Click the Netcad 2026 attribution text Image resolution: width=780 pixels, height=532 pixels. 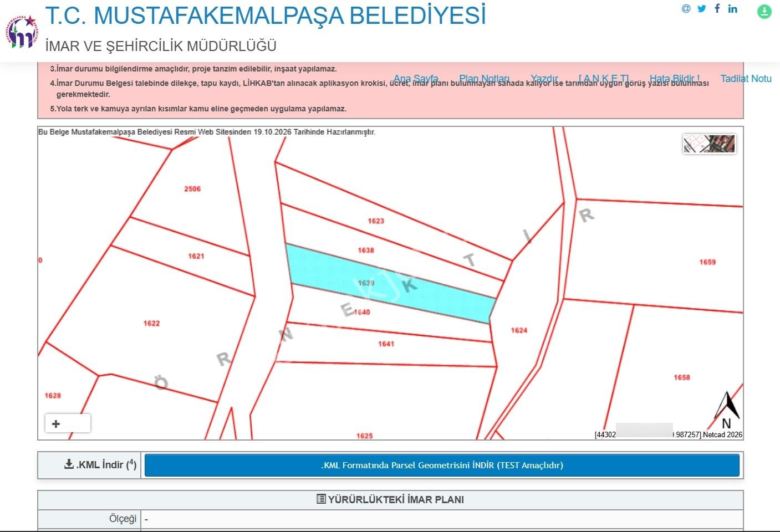(722, 435)
